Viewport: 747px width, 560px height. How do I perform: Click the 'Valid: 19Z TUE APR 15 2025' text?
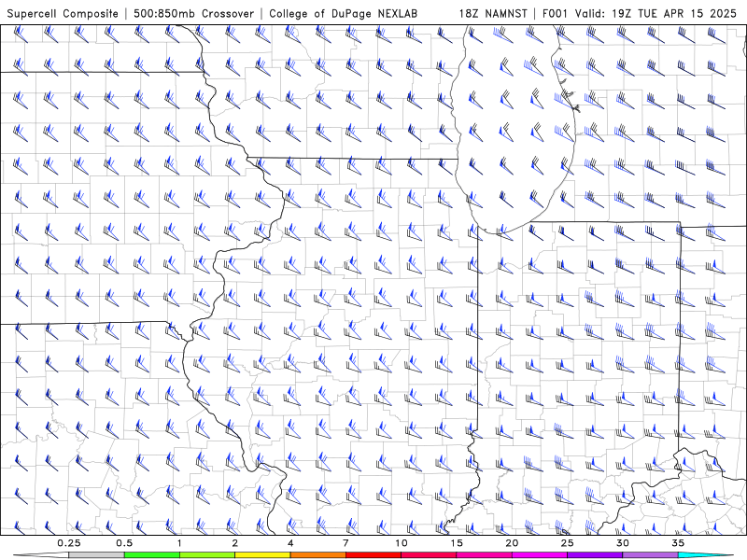(655, 13)
